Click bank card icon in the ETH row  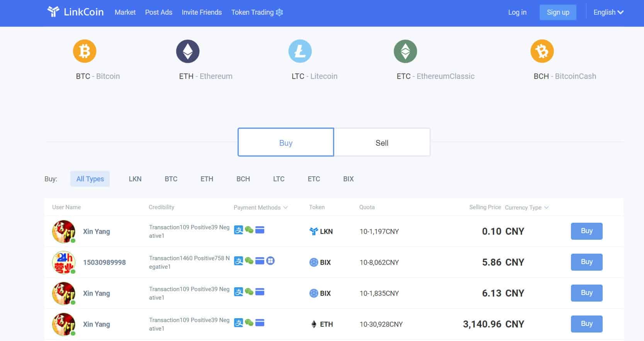click(260, 323)
